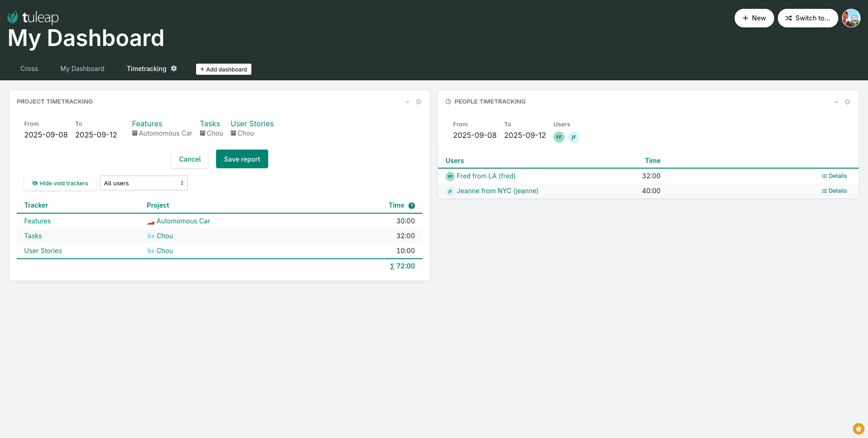Click the Time column help icon
The width and height of the screenshot is (868, 438).
tap(412, 206)
